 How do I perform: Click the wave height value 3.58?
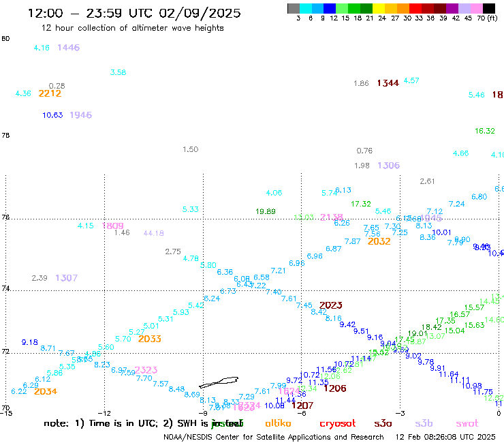coord(118,72)
